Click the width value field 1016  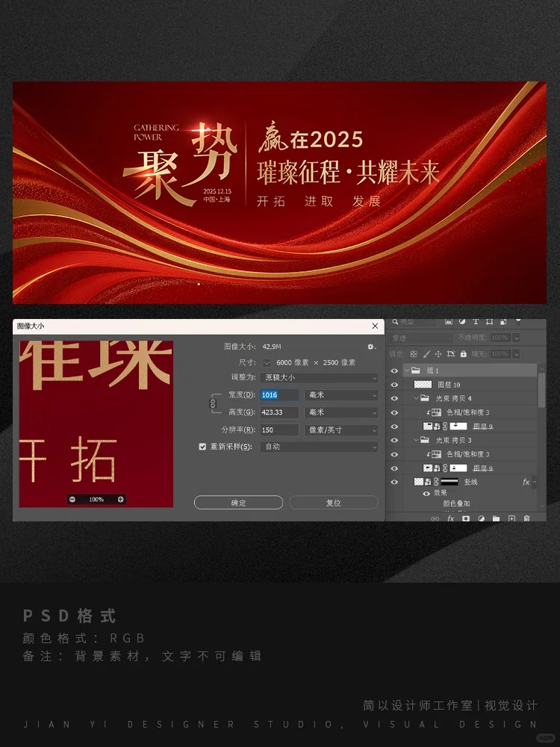[279, 395]
